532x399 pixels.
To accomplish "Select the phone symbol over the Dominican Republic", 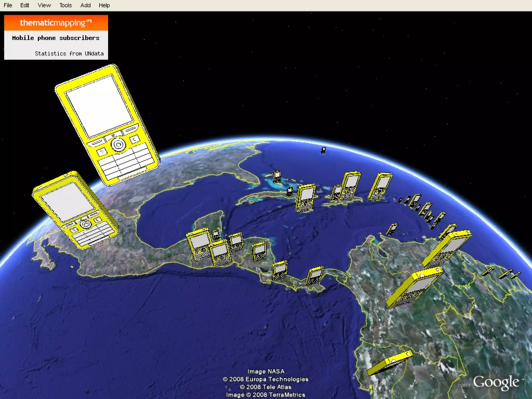I will pos(351,185).
